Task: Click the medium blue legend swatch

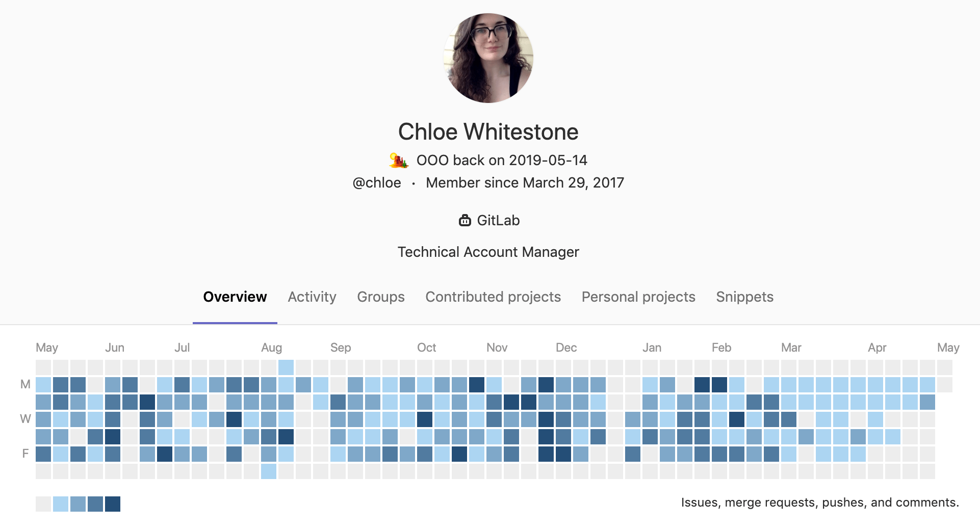Action: [x=78, y=504]
